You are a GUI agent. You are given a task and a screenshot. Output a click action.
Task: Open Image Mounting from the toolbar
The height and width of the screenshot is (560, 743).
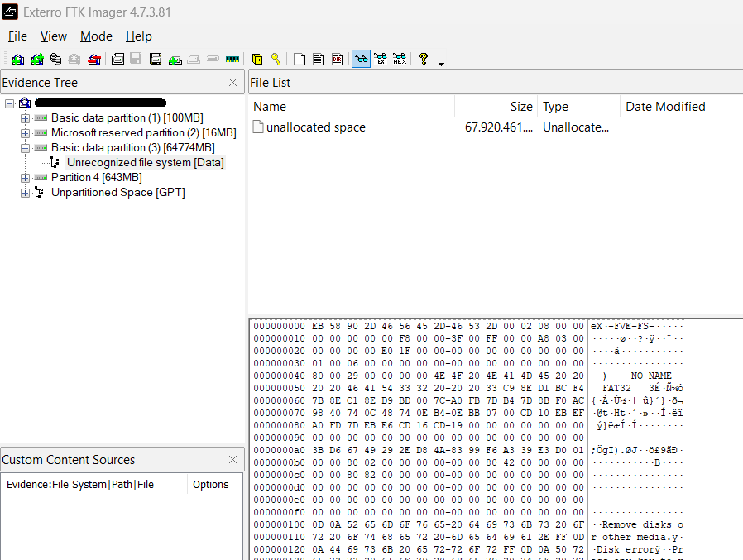click(x=55, y=59)
